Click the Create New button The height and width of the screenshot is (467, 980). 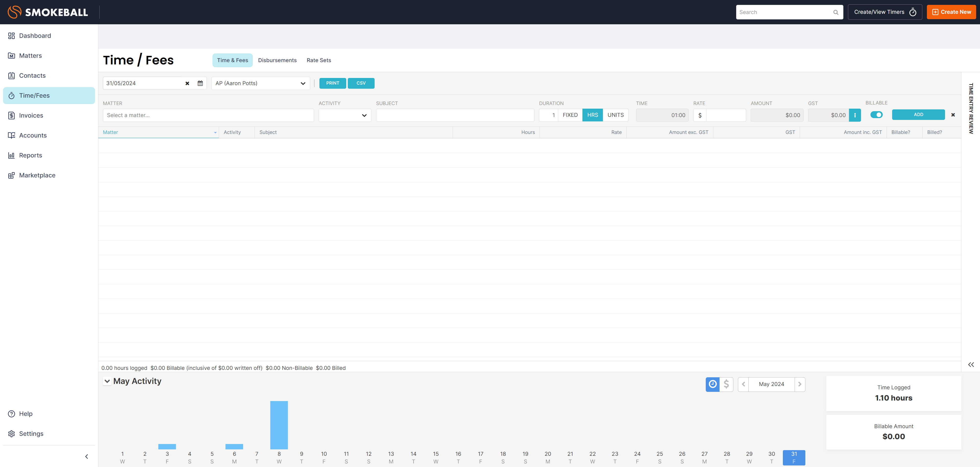[951, 12]
